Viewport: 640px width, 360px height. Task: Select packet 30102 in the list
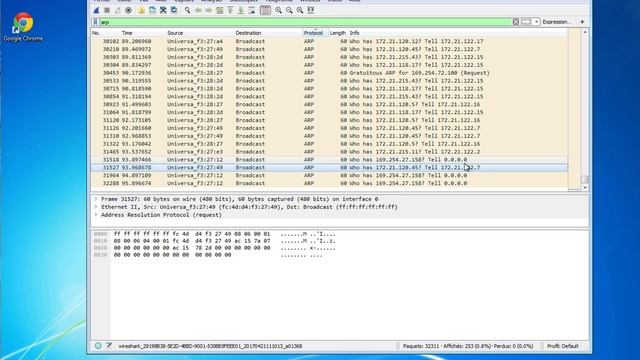pos(329,41)
